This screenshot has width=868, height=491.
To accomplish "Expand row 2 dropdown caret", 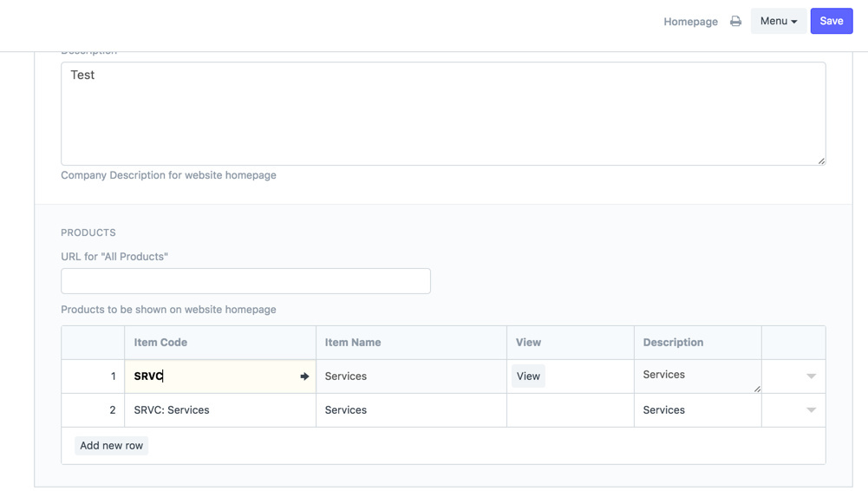I will 811,410.
